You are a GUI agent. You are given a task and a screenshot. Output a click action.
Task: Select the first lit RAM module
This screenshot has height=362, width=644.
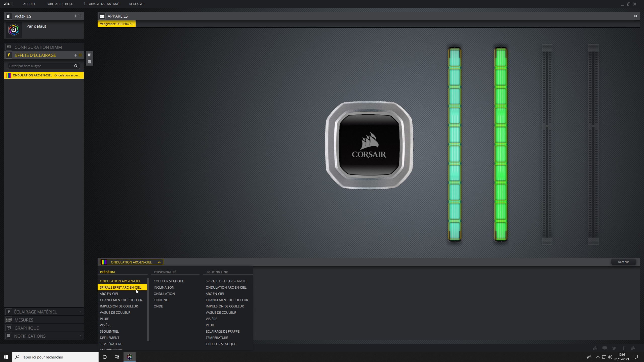[x=454, y=145]
